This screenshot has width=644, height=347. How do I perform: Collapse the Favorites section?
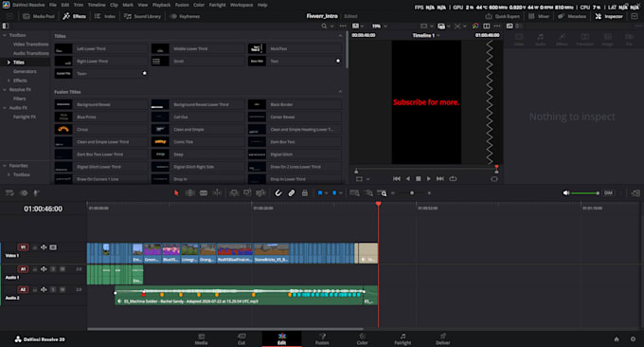click(5, 166)
